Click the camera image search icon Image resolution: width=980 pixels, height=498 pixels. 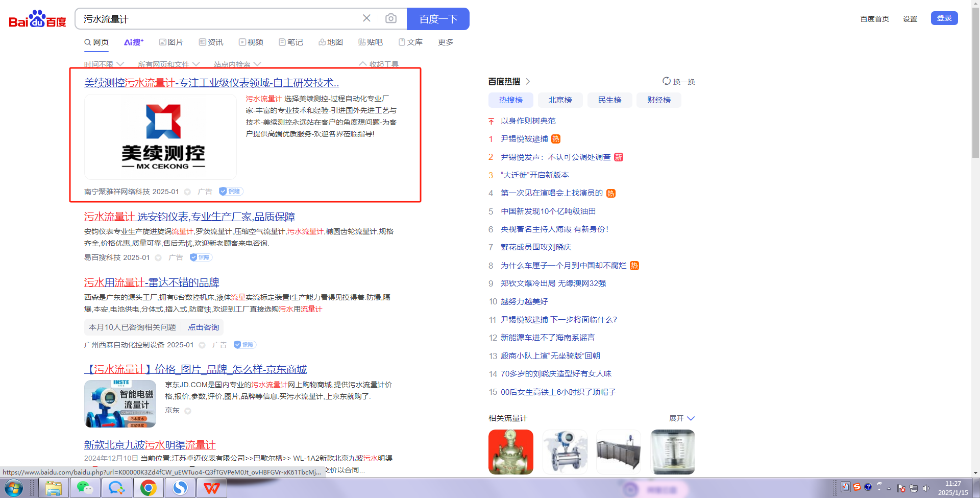coord(391,19)
